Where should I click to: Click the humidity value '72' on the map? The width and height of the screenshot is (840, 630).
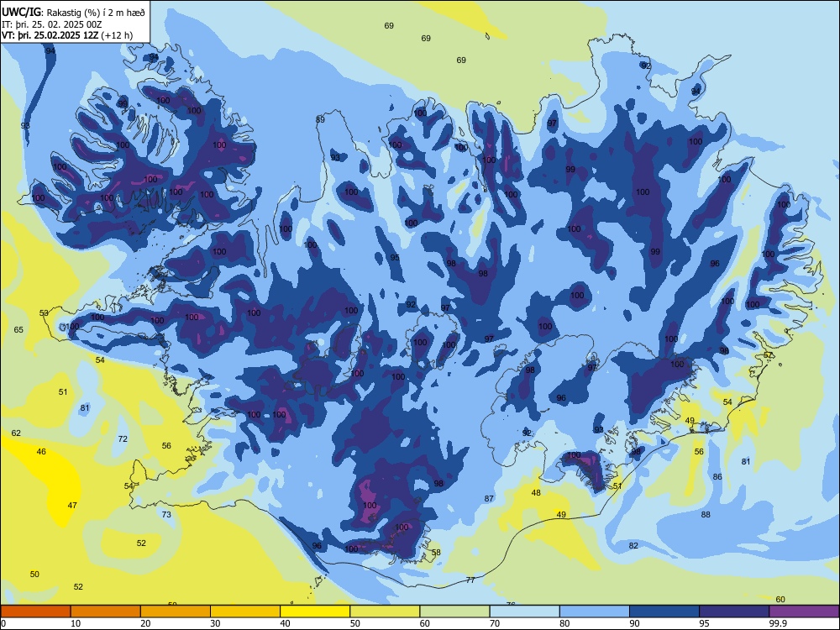123,438
